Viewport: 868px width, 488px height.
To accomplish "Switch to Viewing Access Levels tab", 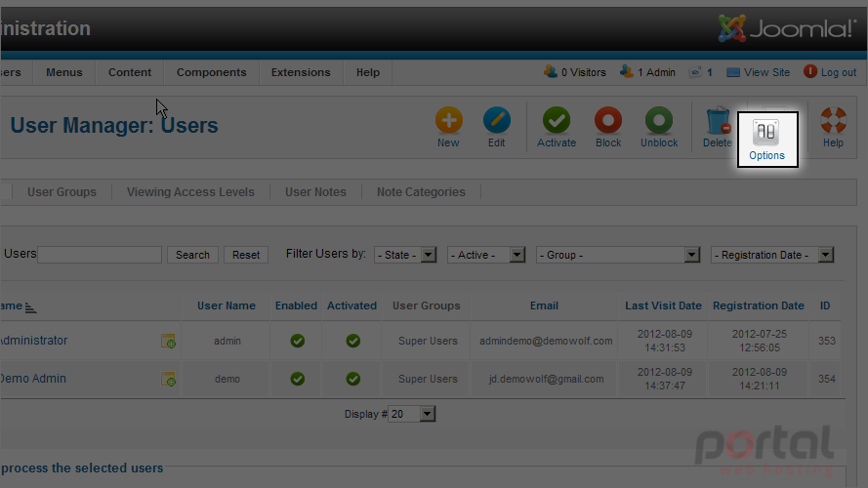I will 190,192.
